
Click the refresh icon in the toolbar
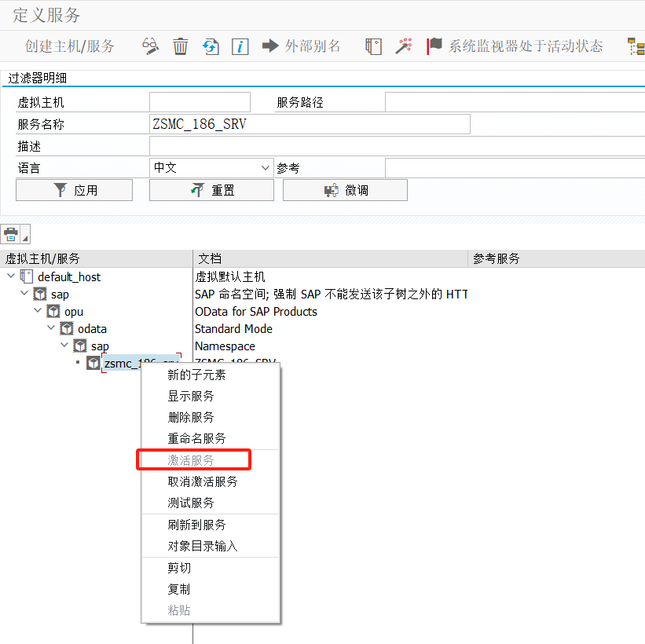point(210,46)
